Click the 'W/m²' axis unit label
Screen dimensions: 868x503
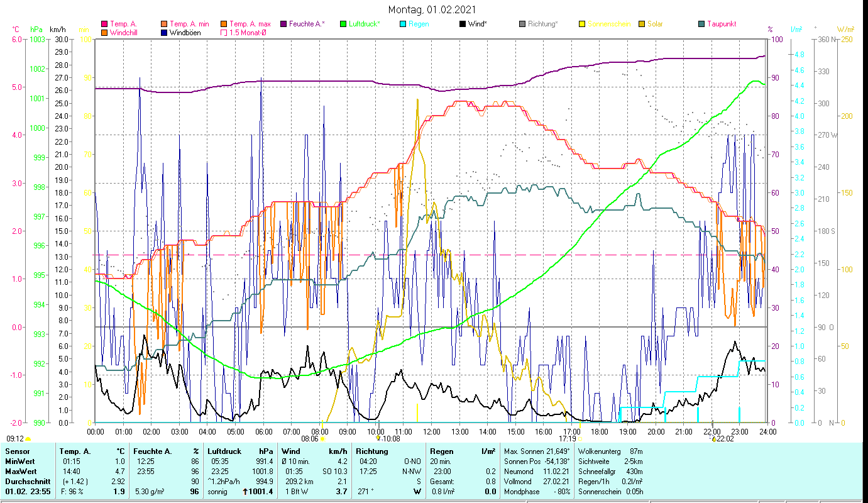coord(845,30)
